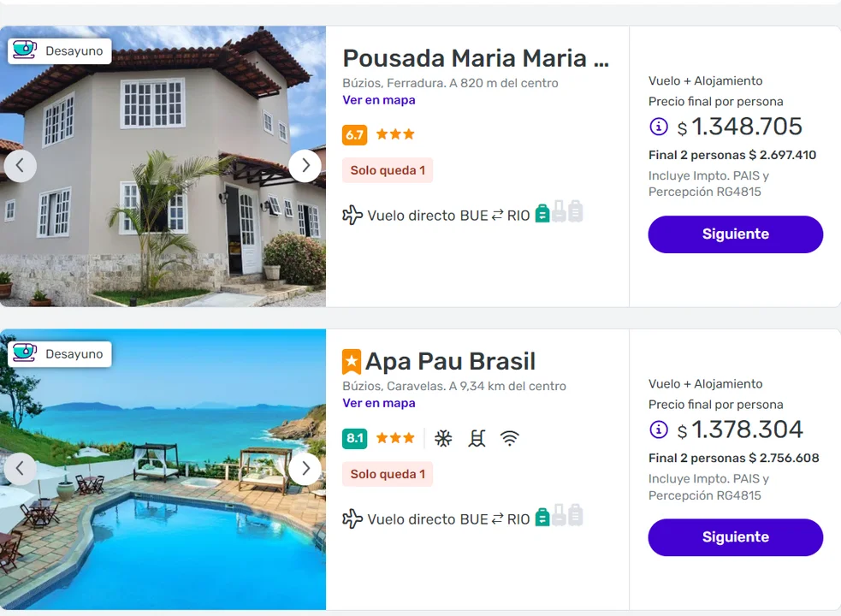Click price info icon for Pousada Maria Maria
The image size is (841, 616).
tap(659, 127)
